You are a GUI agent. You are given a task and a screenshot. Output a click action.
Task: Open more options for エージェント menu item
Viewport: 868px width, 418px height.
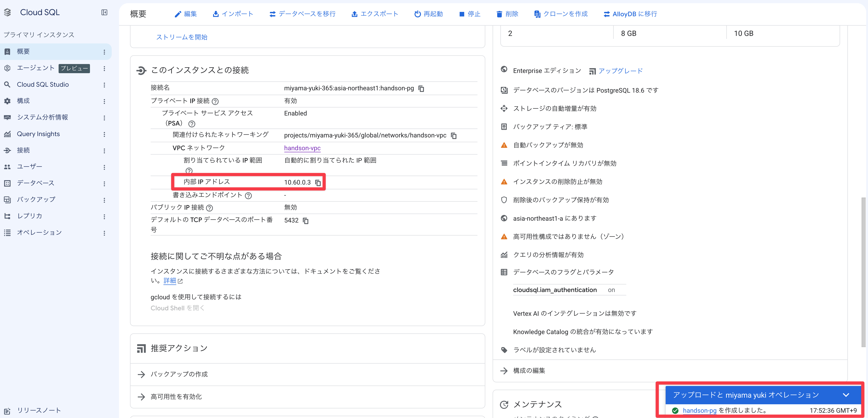104,68
